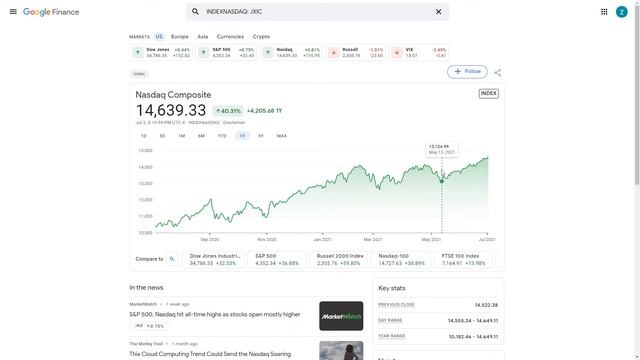Click the Previous Close label
640x360 pixels.
396,304
